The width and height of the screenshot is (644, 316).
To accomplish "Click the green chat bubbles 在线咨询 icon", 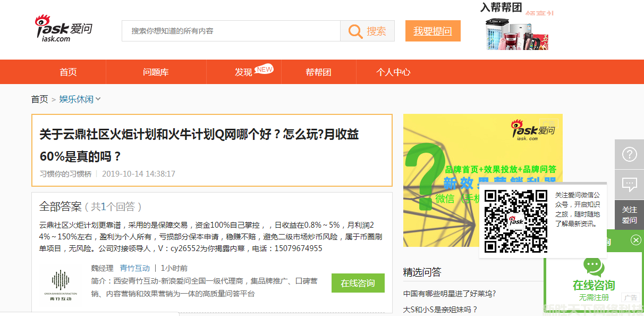I will [x=594, y=266].
